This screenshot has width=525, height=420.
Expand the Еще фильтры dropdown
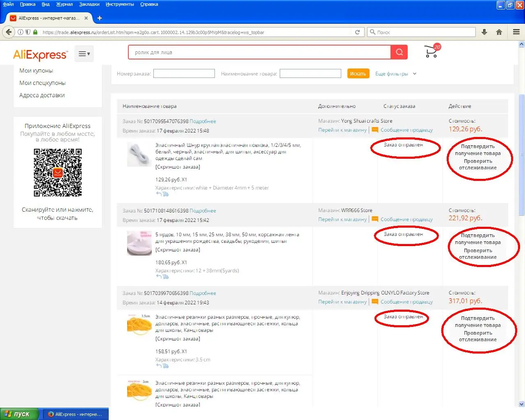tap(396, 74)
